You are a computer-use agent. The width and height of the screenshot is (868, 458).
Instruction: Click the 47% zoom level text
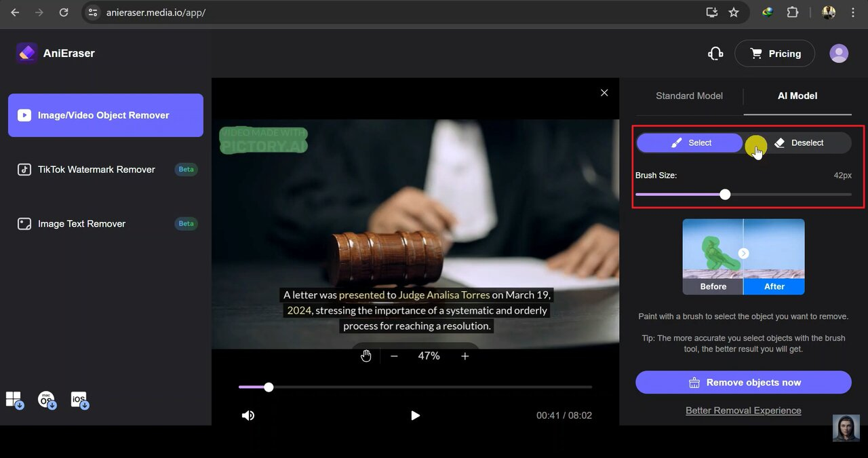(x=429, y=356)
